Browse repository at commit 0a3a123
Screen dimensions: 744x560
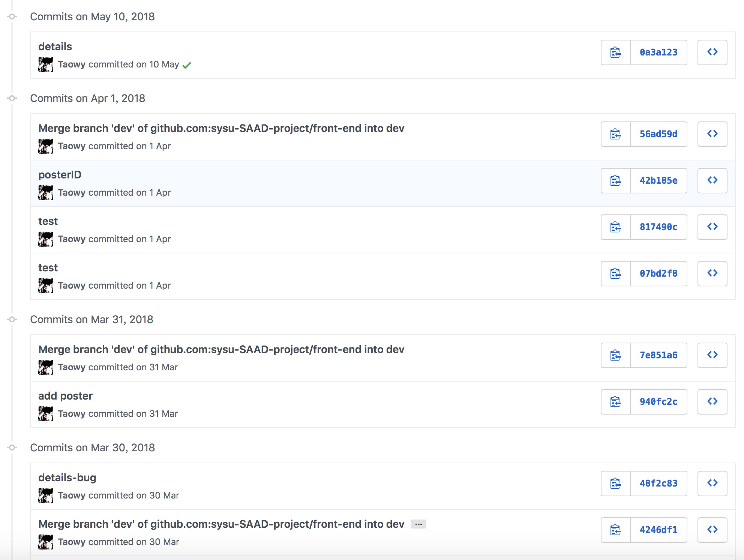coord(712,52)
